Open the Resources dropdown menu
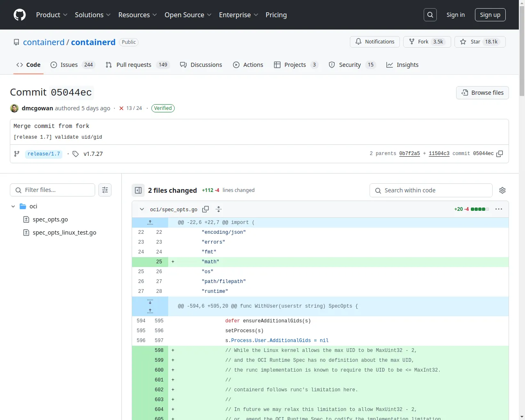The height and width of the screenshot is (420, 525). tap(137, 15)
